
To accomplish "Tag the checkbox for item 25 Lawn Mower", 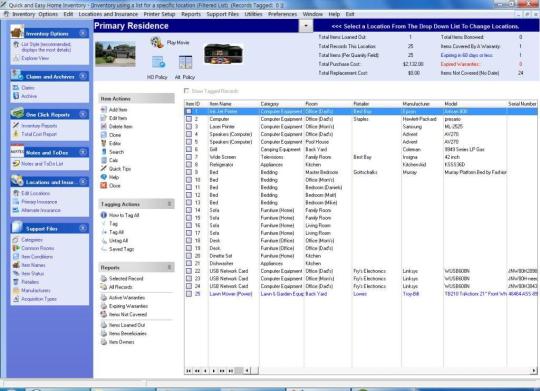I will coord(189,294).
